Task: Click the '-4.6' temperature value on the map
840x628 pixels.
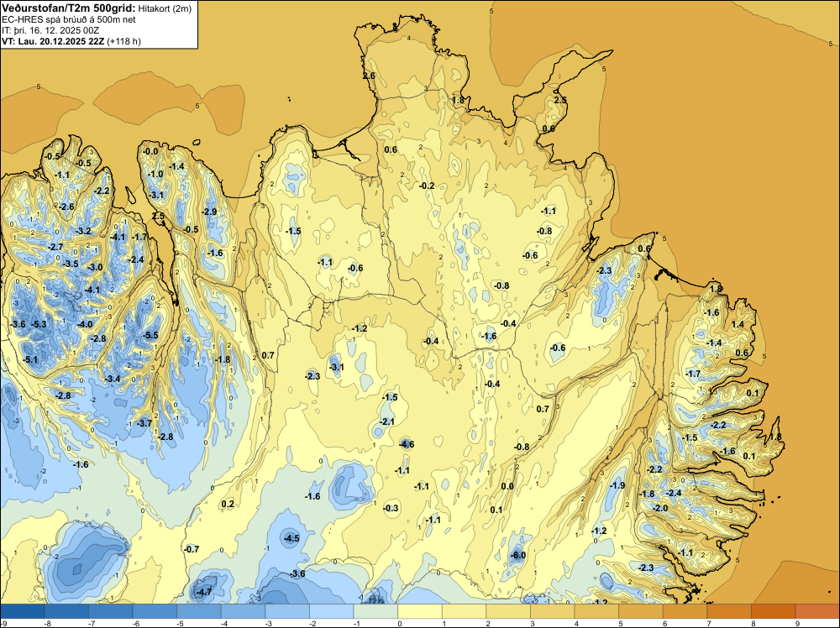Action: [x=407, y=444]
